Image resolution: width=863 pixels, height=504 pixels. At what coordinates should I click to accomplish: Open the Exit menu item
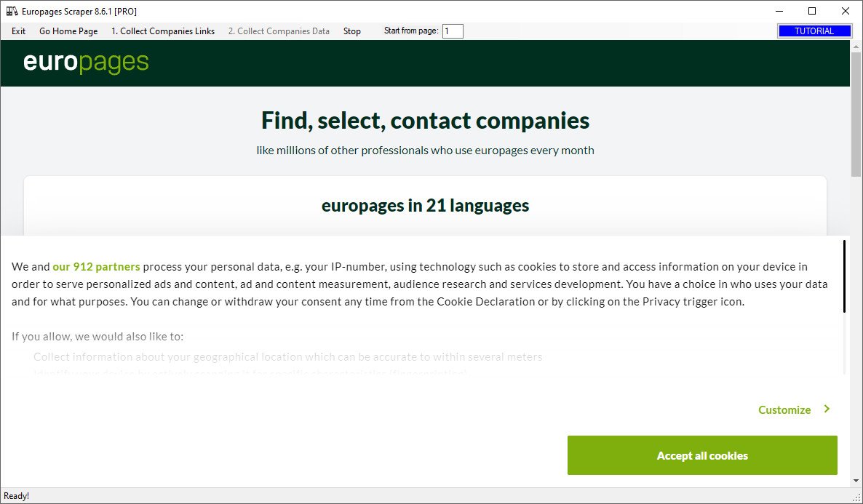coord(19,31)
